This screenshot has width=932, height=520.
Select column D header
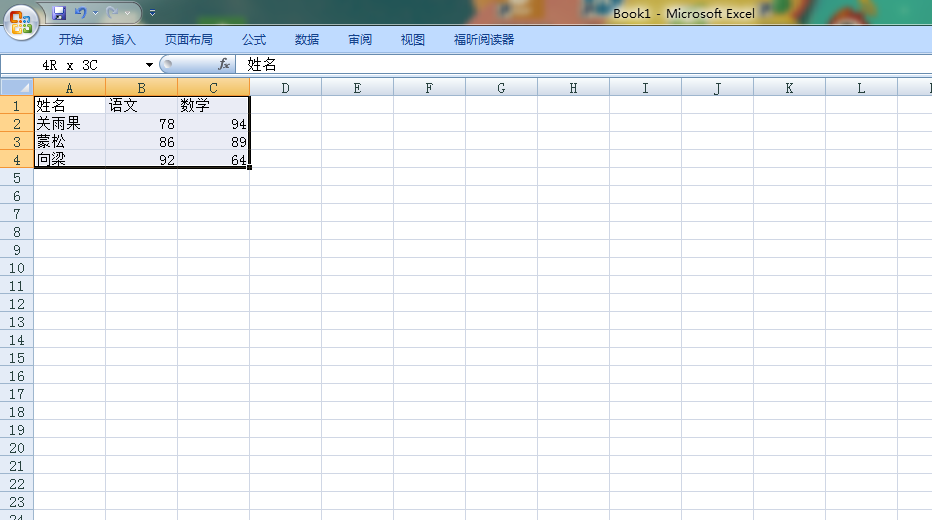pyautogui.click(x=285, y=89)
